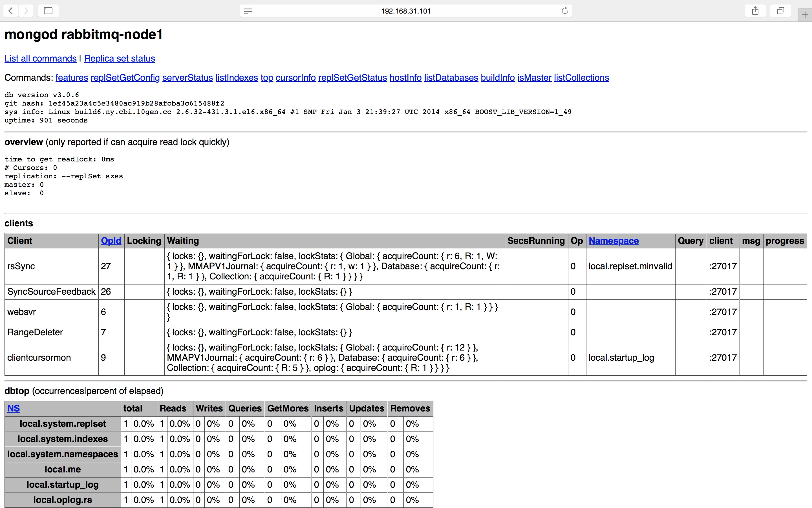The width and height of the screenshot is (812, 508).
Task: Open the isMaster command link
Action: 534,78
